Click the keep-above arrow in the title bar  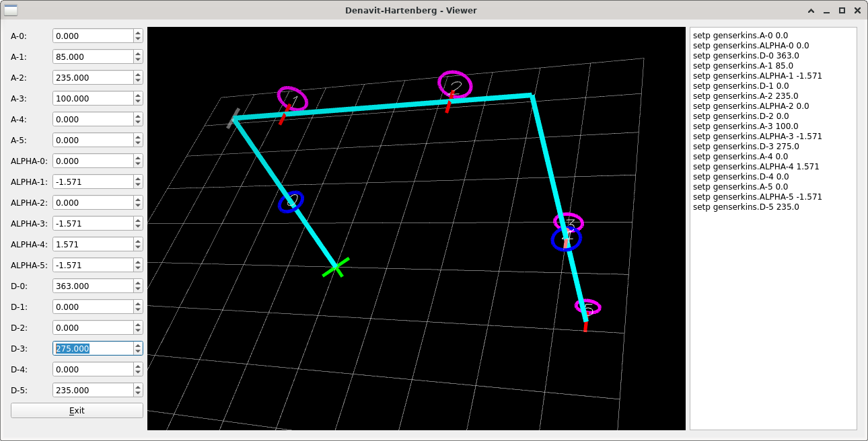point(811,11)
